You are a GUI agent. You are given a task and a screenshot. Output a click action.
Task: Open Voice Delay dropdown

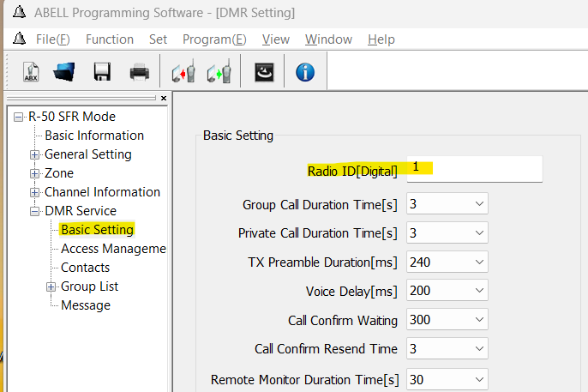447,290
